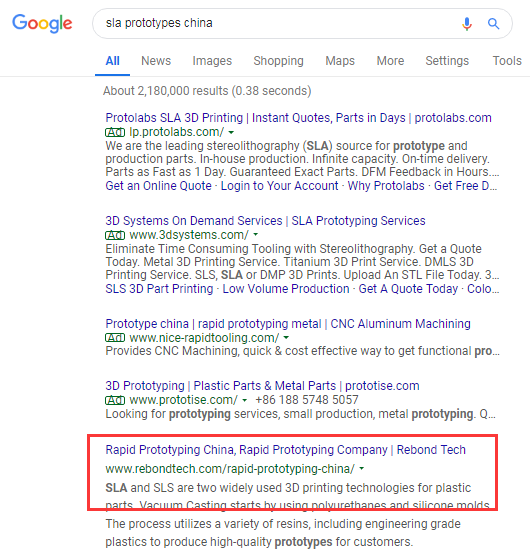The height and width of the screenshot is (558, 530).
Task: Open the SLS 3D Part Printing sitelink
Action: 159,289
